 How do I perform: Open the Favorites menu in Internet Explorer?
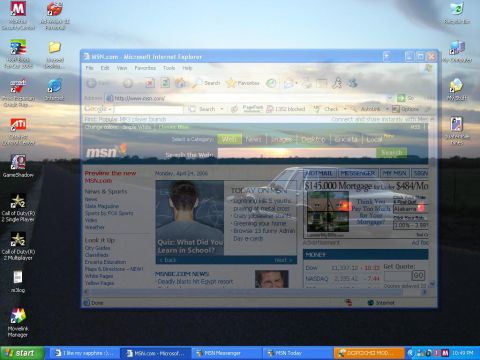pyautogui.click(x=145, y=68)
